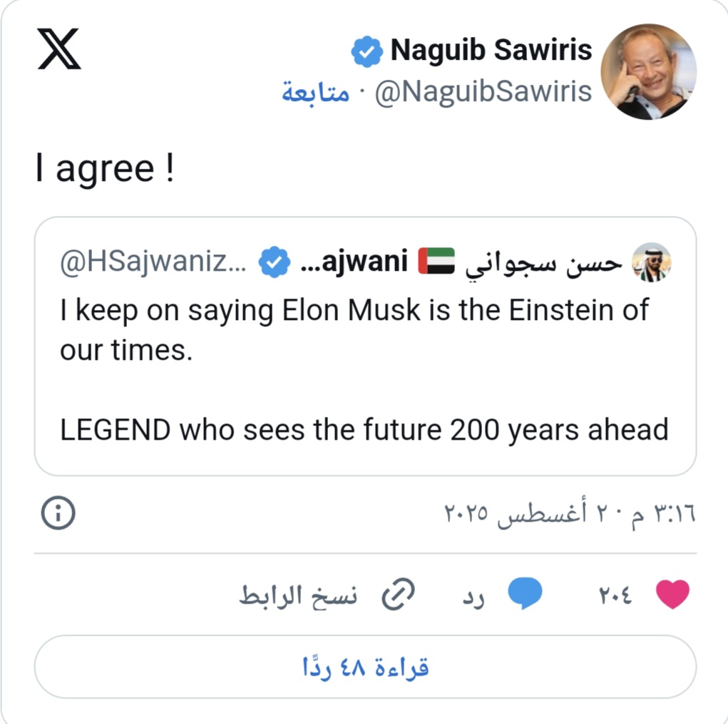Open Naguib Sawiris profile photo
This screenshot has width=728, height=724.
click(648, 72)
